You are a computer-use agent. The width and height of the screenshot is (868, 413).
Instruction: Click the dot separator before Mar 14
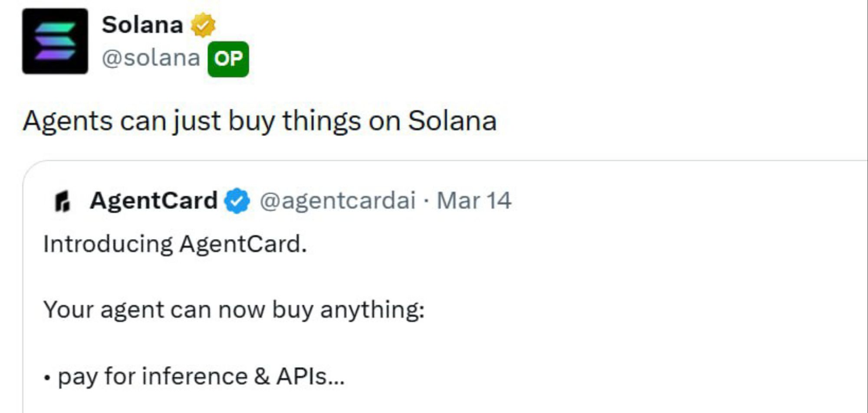point(426,201)
